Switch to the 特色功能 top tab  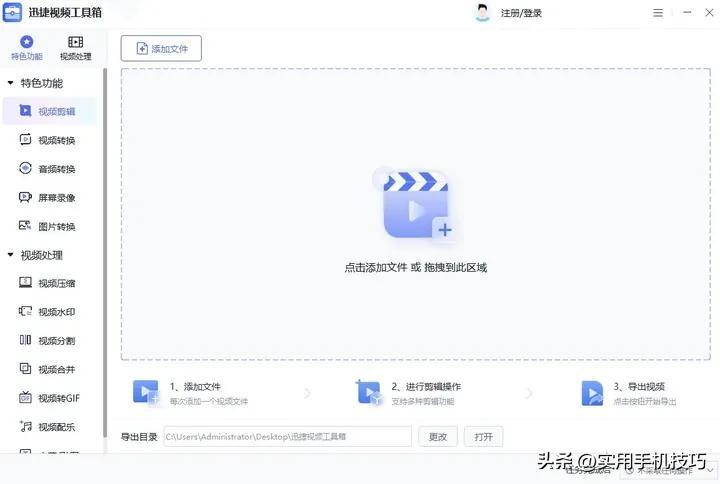[27, 48]
